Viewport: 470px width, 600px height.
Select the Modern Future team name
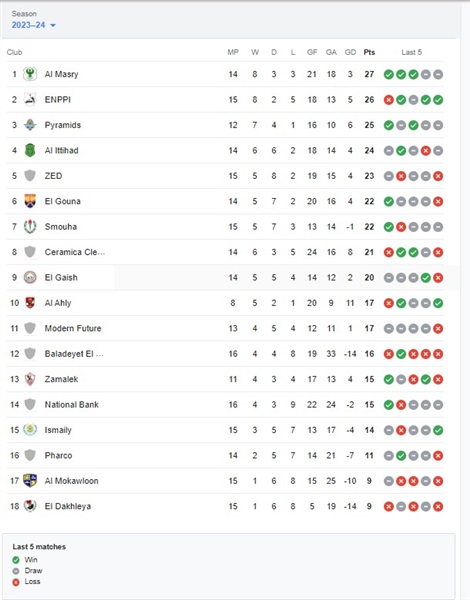tap(73, 328)
